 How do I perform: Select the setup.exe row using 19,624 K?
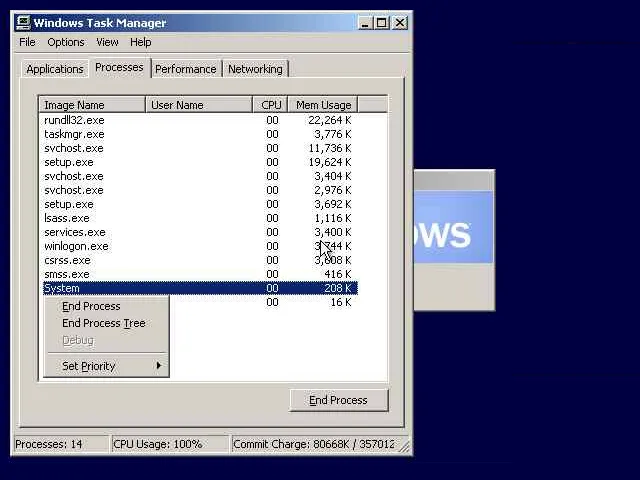pos(200,162)
